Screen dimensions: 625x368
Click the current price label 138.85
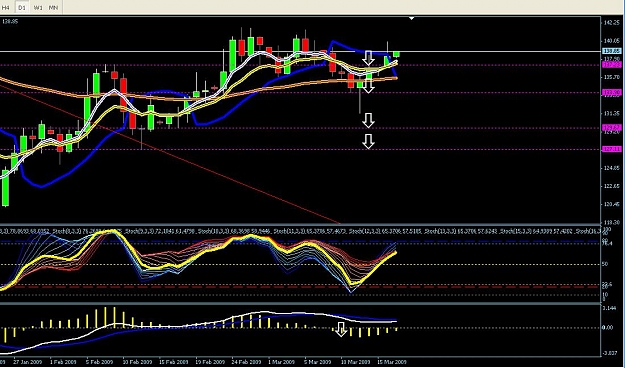point(612,51)
